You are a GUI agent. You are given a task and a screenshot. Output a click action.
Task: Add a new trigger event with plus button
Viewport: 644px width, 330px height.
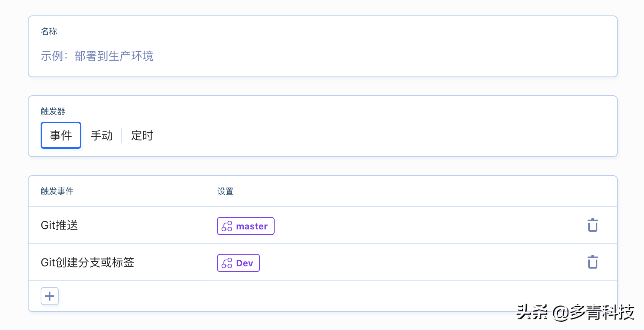(x=50, y=296)
